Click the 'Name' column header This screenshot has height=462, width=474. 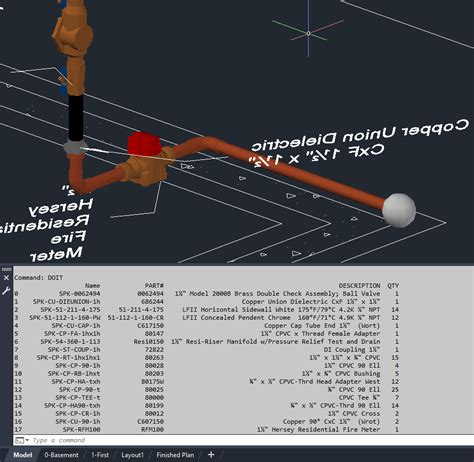click(x=92, y=286)
